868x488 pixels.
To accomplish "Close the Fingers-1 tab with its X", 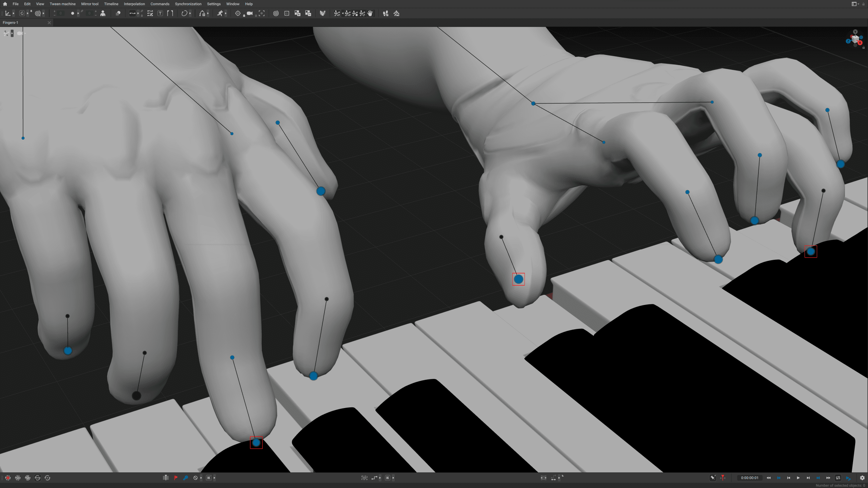I will coord(49,22).
